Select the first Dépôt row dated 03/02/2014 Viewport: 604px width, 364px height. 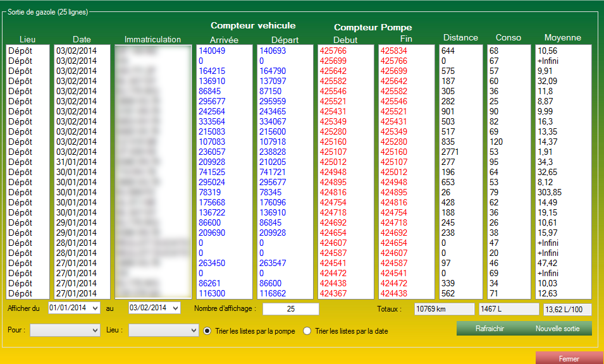(x=27, y=51)
